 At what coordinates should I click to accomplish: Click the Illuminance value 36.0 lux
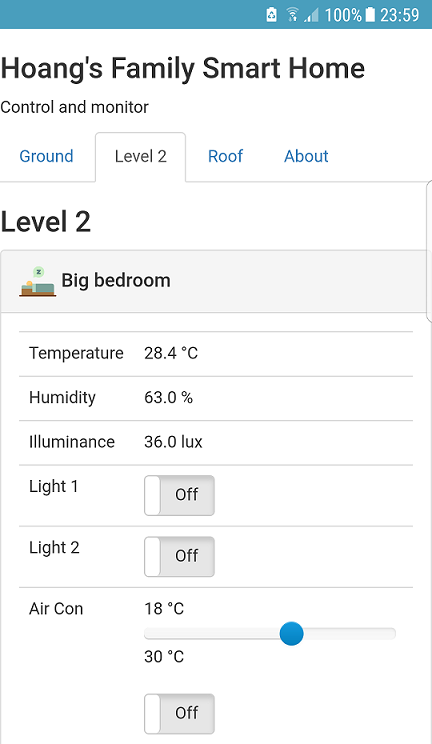click(173, 442)
